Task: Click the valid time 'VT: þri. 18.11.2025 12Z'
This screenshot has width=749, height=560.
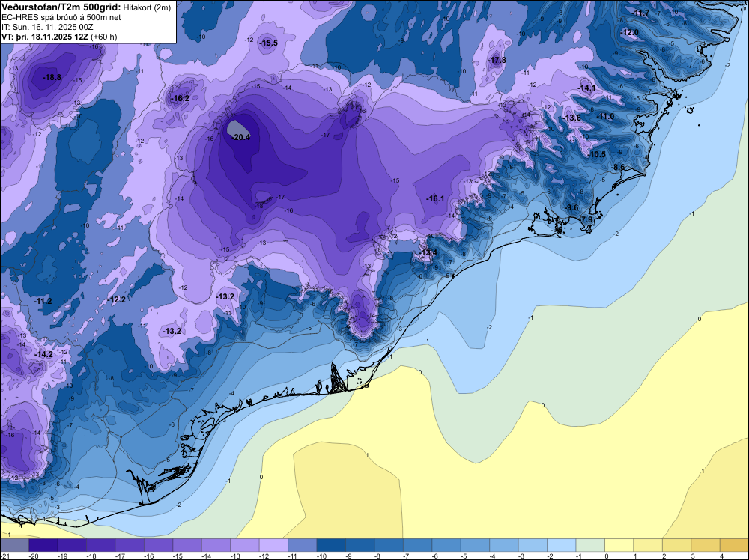Action: click(45, 37)
